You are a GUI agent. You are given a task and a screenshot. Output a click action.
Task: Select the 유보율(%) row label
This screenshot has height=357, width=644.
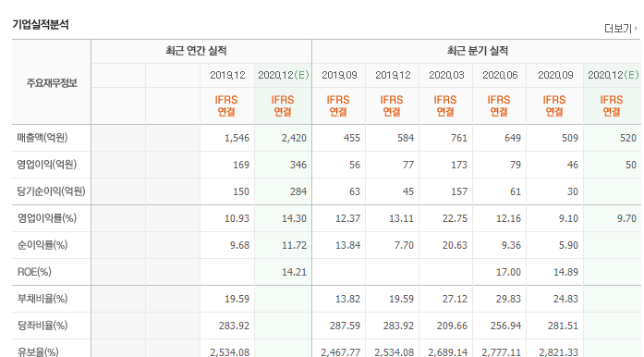tap(38, 351)
